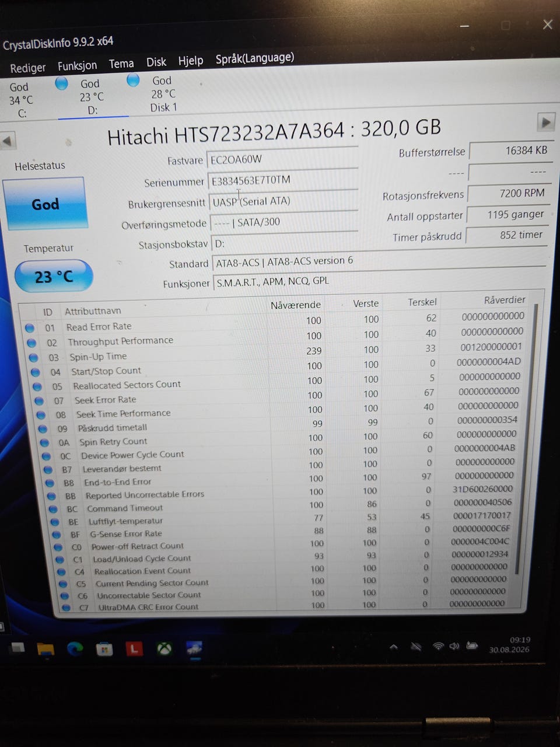The height and width of the screenshot is (747, 560).
Task: Click the status dot for Seek Error Rate
Action: (x=39, y=401)
